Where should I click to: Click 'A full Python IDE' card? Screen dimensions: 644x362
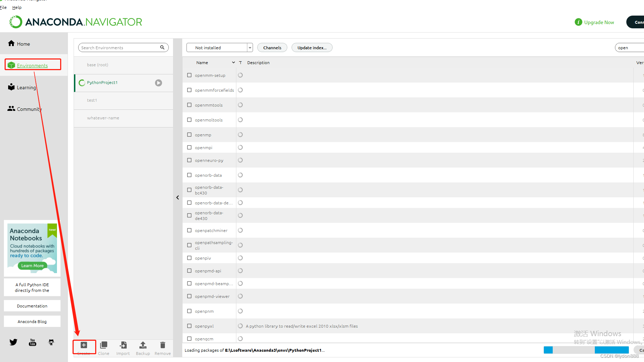point(32,287)
